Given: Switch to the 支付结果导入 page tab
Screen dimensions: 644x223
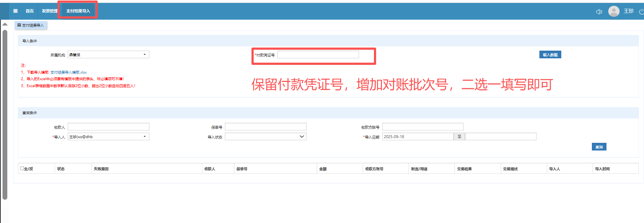Looking at the screenshot, I should pos(31,25).
